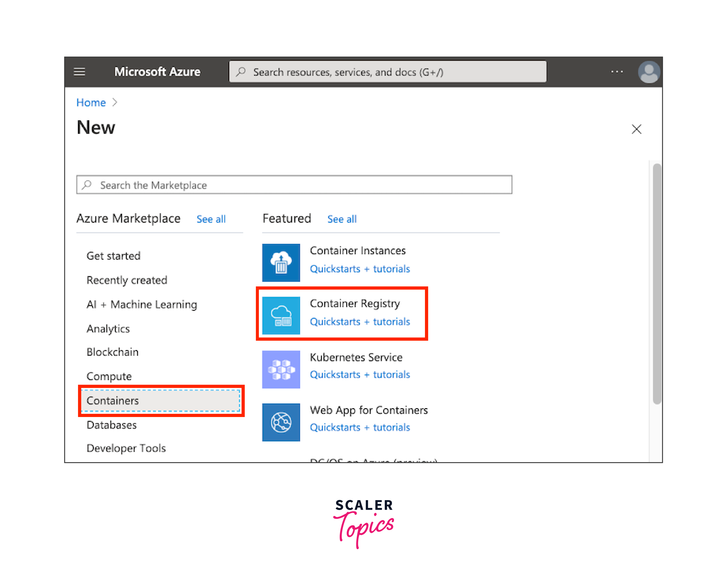
Task: Click the Container Instances icon
Action: click(281, 262)
